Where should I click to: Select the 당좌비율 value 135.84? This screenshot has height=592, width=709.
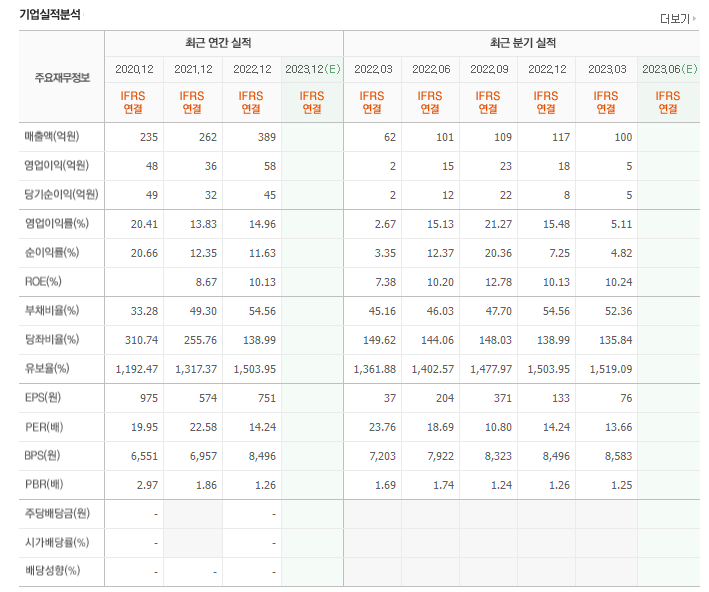point(616,340)
